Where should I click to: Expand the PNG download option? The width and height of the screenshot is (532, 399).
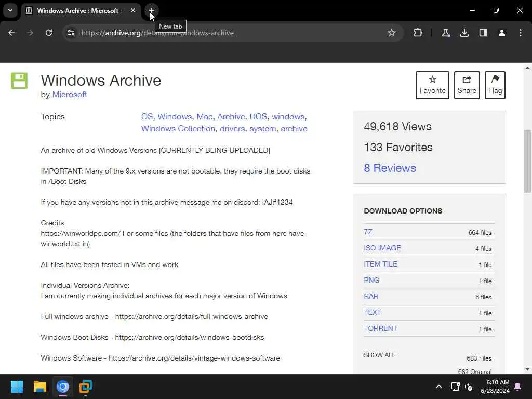click(371, 280)
